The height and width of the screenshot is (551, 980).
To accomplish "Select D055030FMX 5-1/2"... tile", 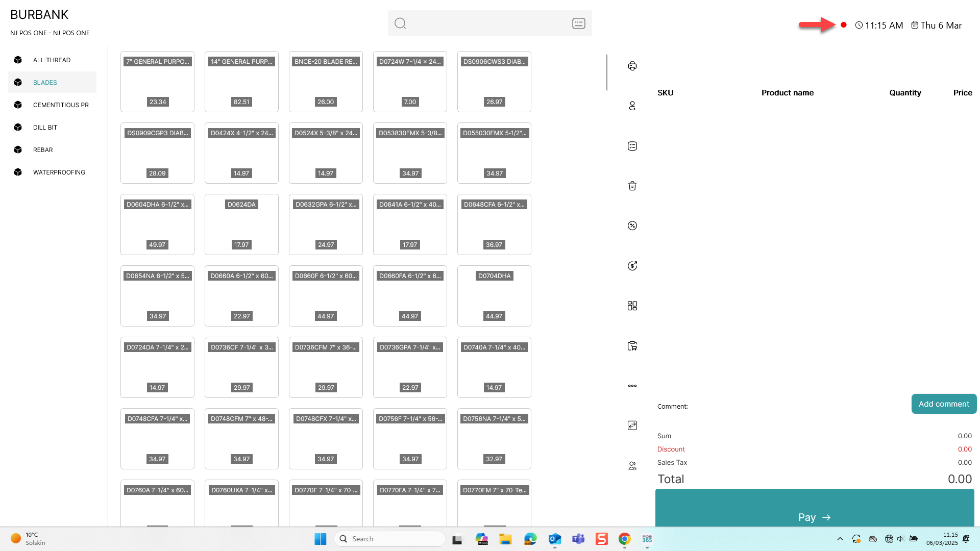I will (494, 153).
